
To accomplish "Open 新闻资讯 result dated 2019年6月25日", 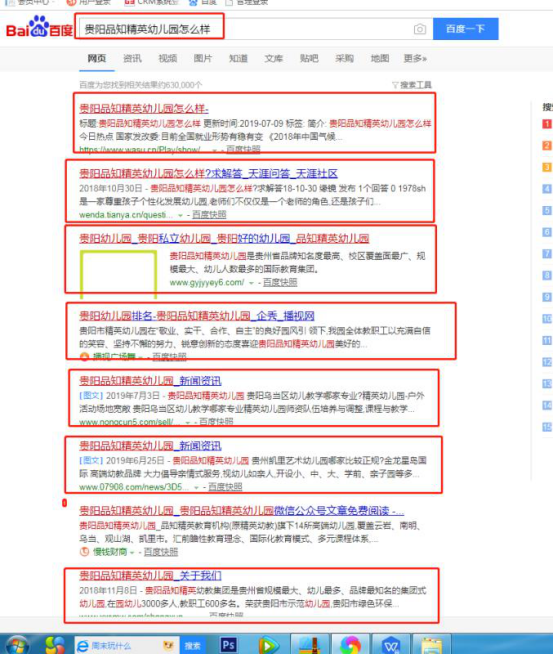I will click(x=150, y=446).
